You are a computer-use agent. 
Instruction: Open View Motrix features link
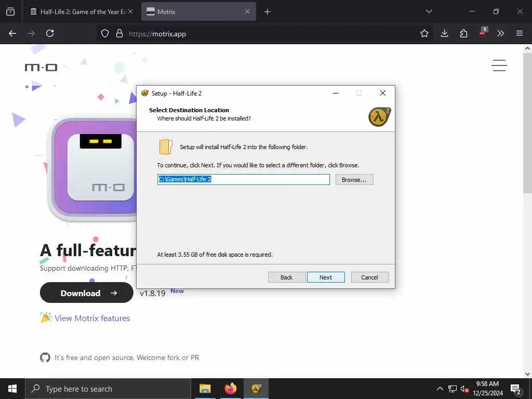click(92, 318)
